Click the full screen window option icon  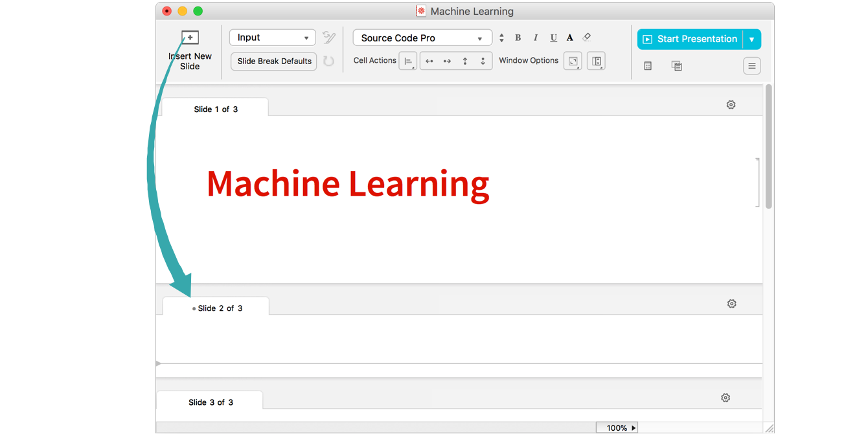573,61
